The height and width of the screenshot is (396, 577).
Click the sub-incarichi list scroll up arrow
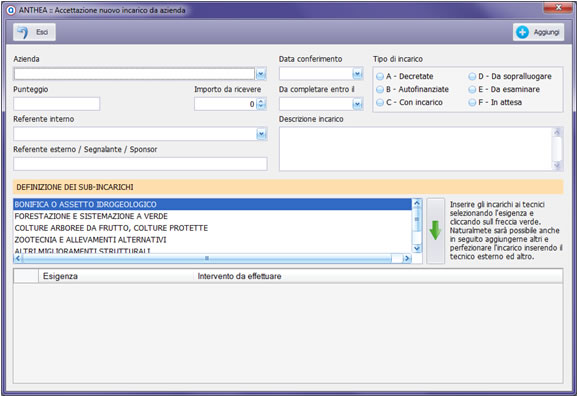(x=417, y=203)
